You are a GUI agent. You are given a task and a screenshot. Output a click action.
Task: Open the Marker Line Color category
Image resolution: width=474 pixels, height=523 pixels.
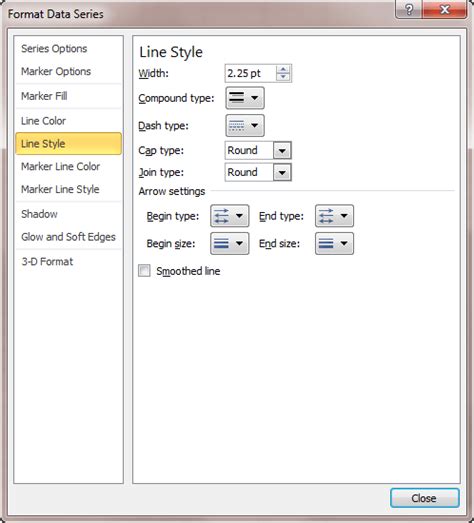(68, 166)
